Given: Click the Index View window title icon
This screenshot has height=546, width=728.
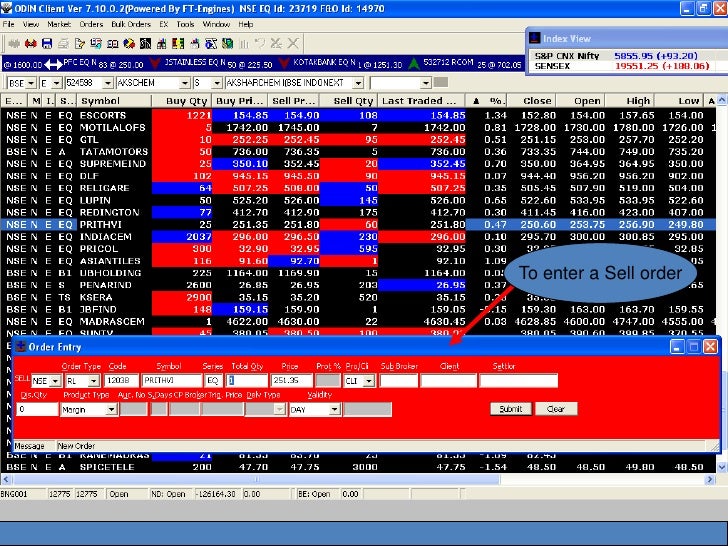Looking at the screenshot, I should [x=535, y=38].
